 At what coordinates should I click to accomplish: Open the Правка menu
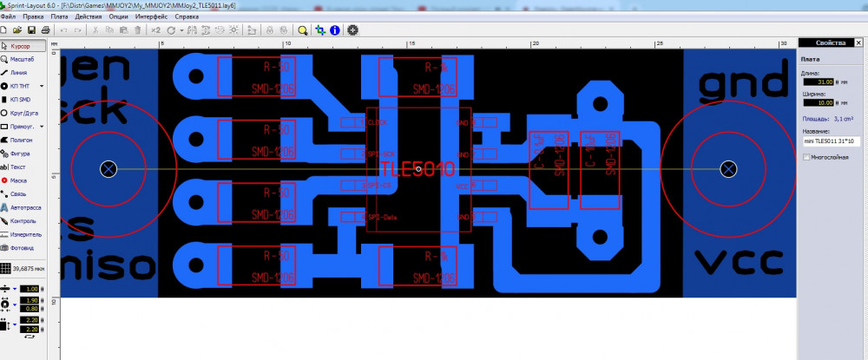[33, 16]
